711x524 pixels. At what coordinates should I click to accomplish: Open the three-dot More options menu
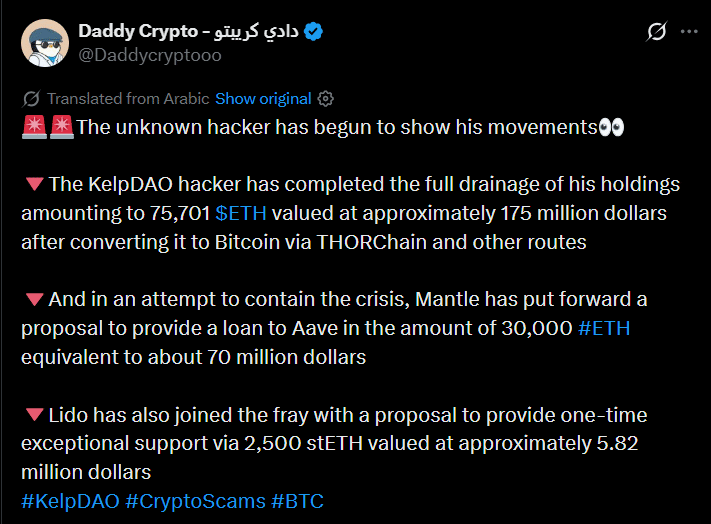[x=689, y=32]
